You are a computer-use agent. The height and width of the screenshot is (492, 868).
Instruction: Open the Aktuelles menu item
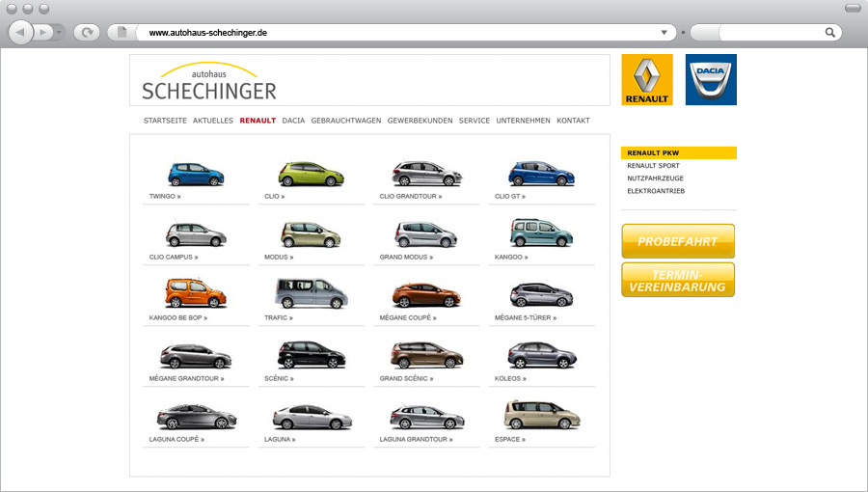pyautogui.click(x=213, y=120)
